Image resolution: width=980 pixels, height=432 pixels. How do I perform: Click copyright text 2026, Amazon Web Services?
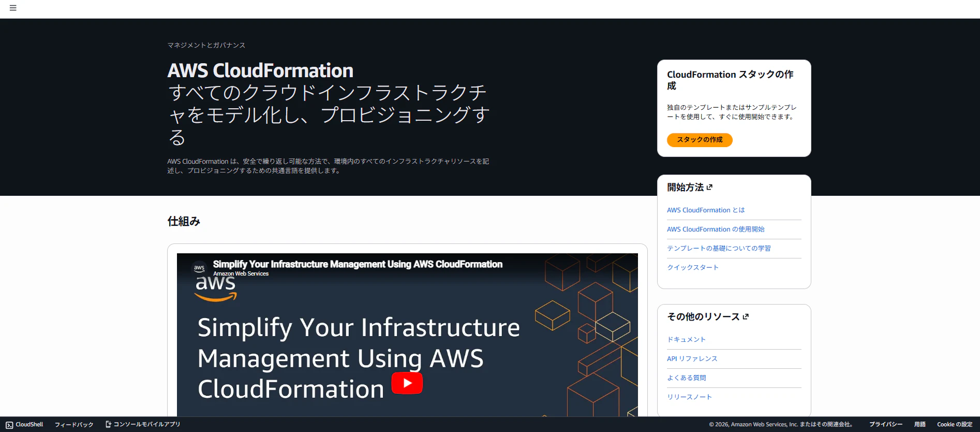coord(781,424)
